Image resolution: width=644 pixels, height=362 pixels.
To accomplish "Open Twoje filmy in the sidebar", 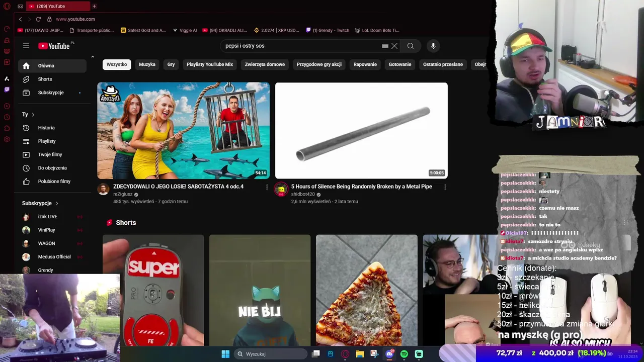I will [52, 154].
